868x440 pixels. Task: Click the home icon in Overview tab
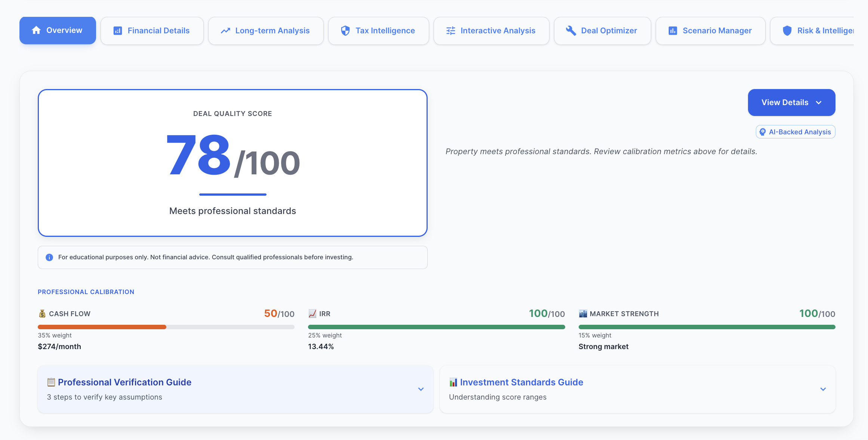coord(36,30)
